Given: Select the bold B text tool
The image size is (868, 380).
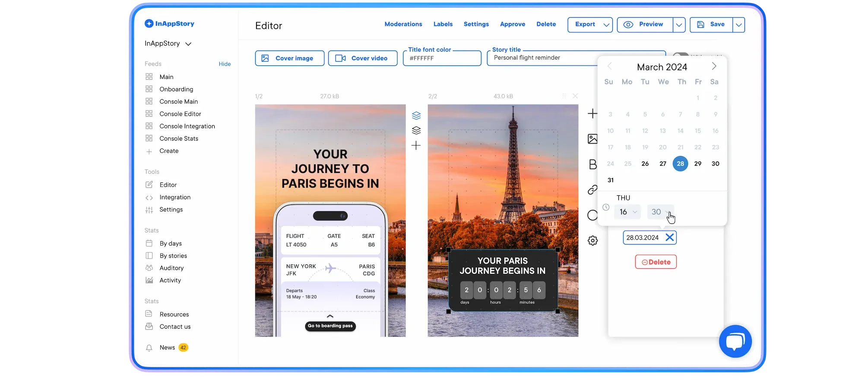Looking at the screenshot, I should [592, 164].
